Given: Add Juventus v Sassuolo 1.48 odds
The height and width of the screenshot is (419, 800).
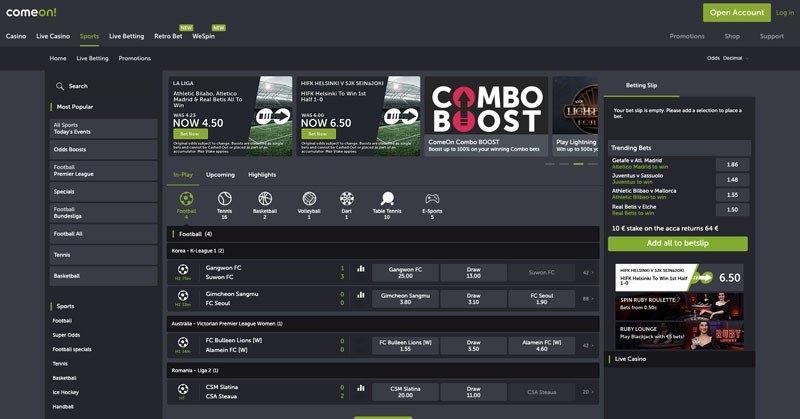Looking at the screenshot, I should pos(732,180).
